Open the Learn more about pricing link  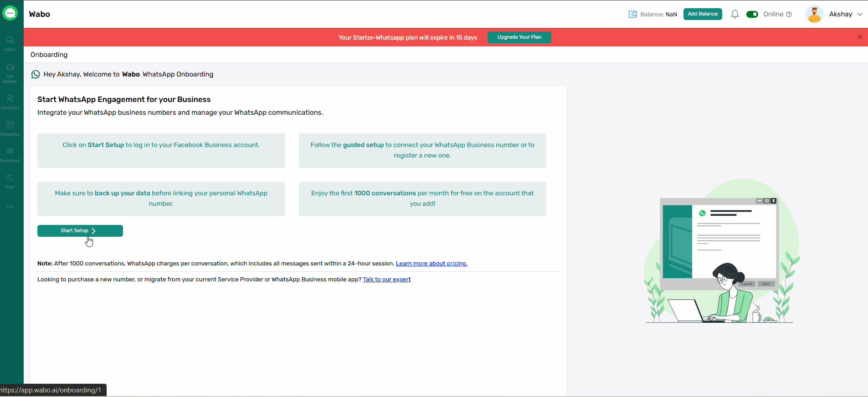pyautogui.click(x=431, y=264)
